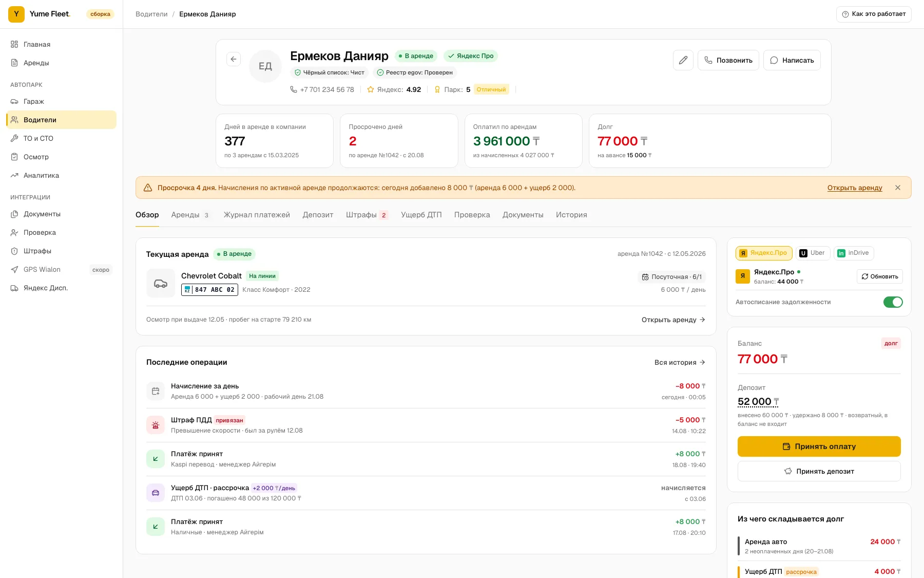Click the GPS Wialon navigation icon
Screen dimensions: 924x578
click(x=14, y=269)
